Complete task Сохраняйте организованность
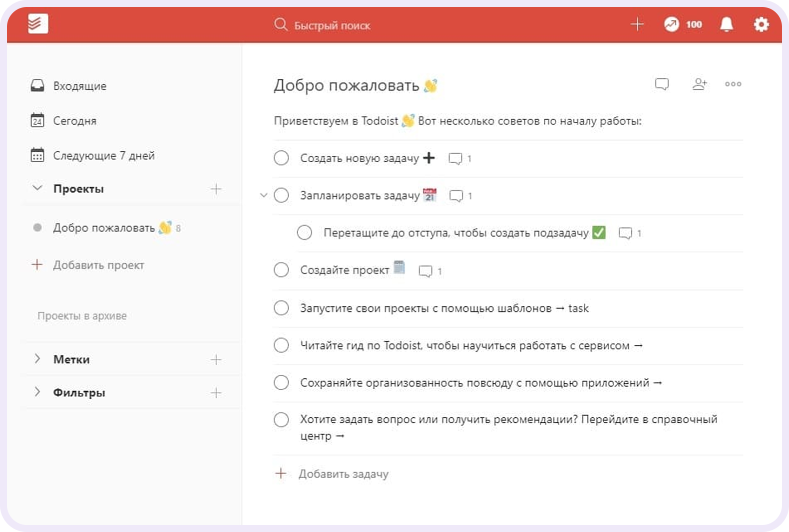 click(281, 382)
